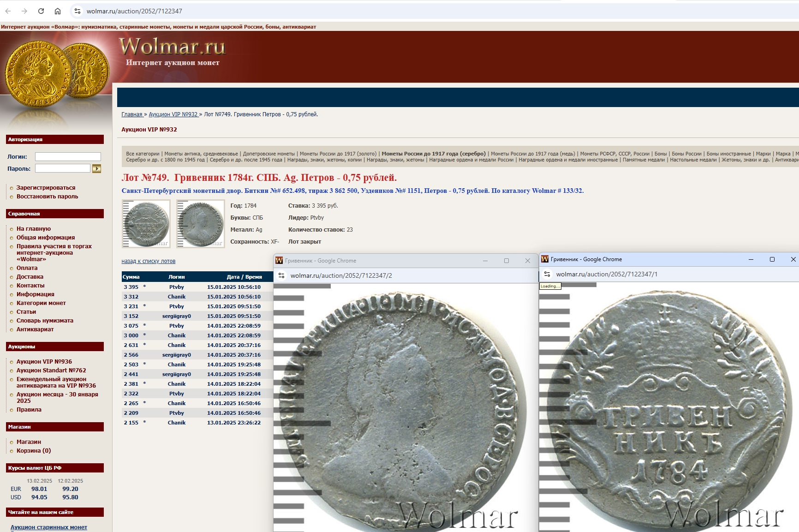Open the coin obverse portrait thumbnail
This screenshot has width=799, height=532.
click(x=201, y=224)
